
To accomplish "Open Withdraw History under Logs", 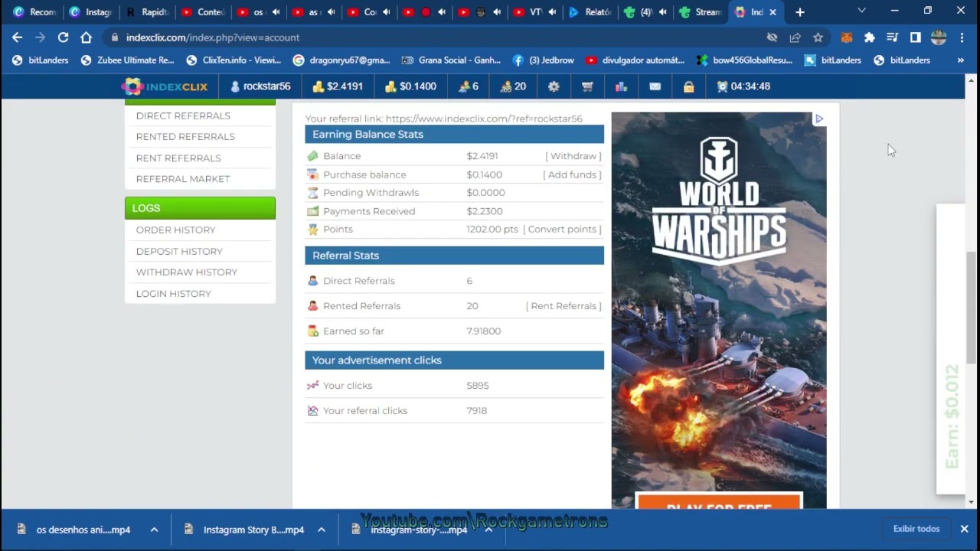I will point(187,272).
